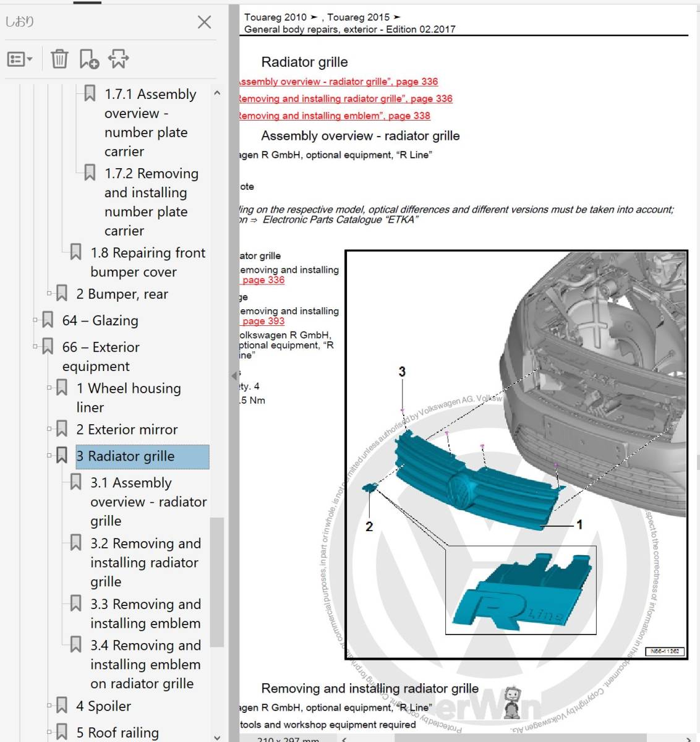Select the 2 Bumper, rear bookmark
Screen dimensions: 700x742
pyautogui.click(x=122, y=294)
